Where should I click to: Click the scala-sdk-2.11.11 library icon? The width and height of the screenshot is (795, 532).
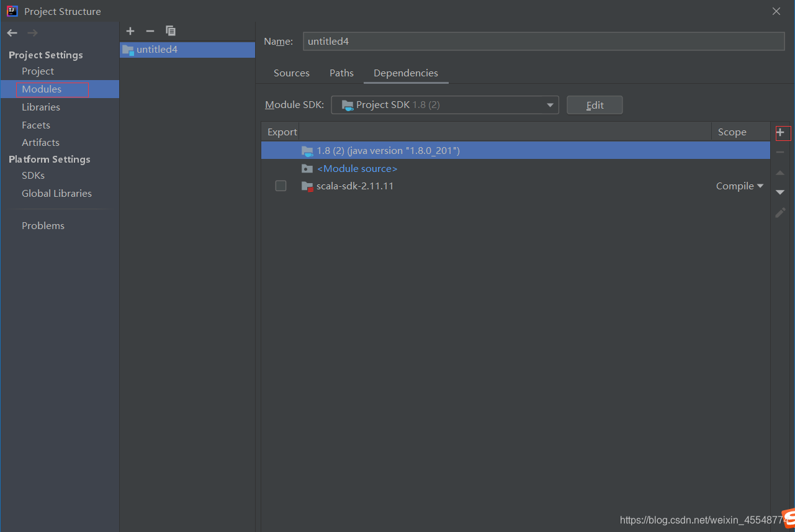(307, 186)
